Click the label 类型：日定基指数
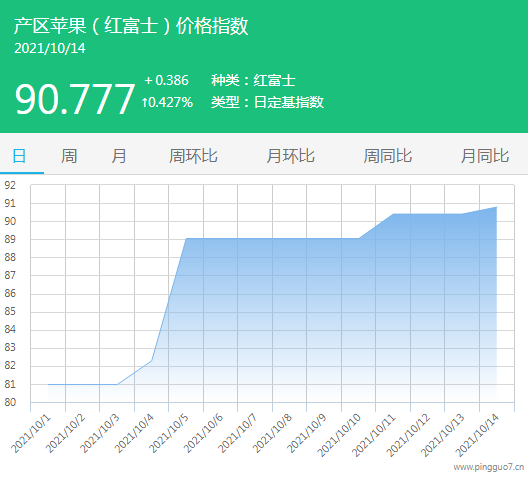The height and width of the screenshot is (478, 528). coord(267,102)
